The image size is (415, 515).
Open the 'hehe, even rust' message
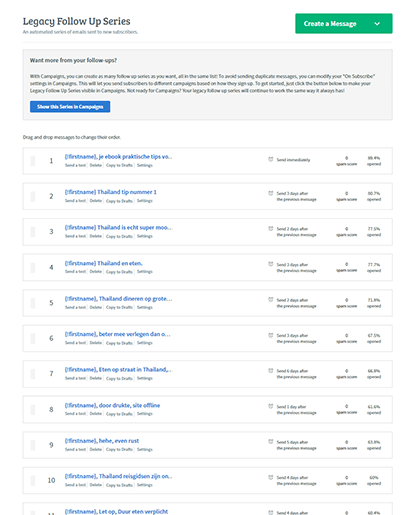click(x=102, y=441)
